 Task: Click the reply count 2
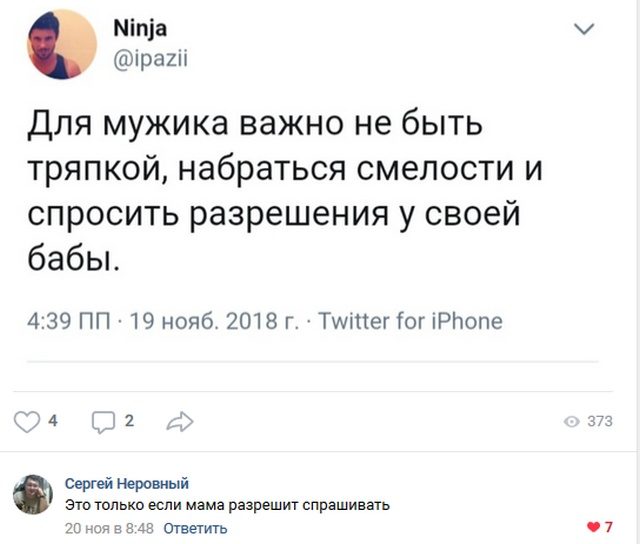point(129,421)
